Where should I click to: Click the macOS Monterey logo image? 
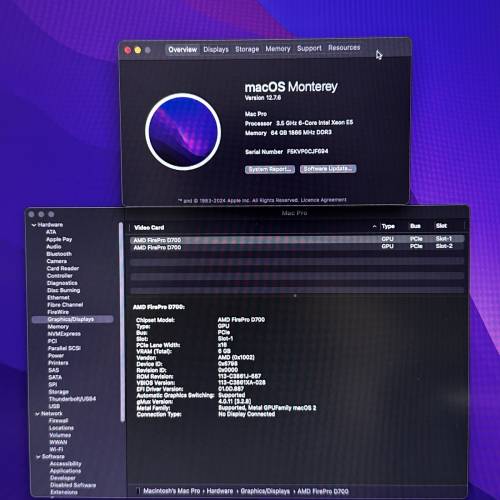[183, 132]
